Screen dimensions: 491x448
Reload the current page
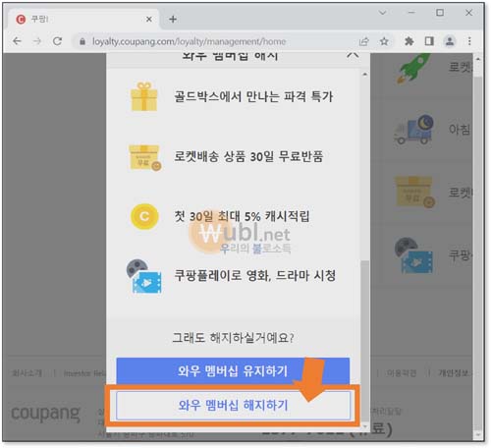[x=58, y=41]
